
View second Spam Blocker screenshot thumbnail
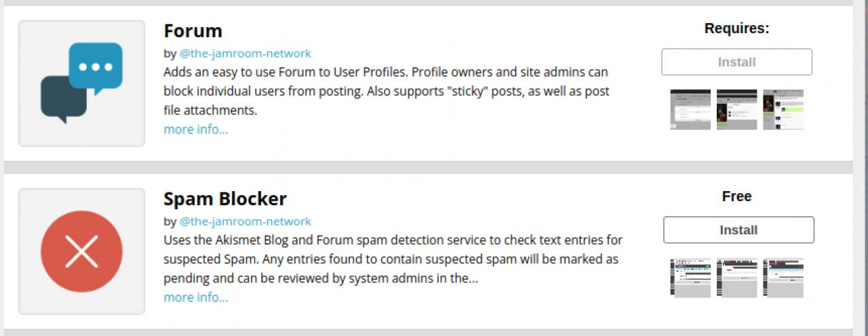(x=736, y=278)
